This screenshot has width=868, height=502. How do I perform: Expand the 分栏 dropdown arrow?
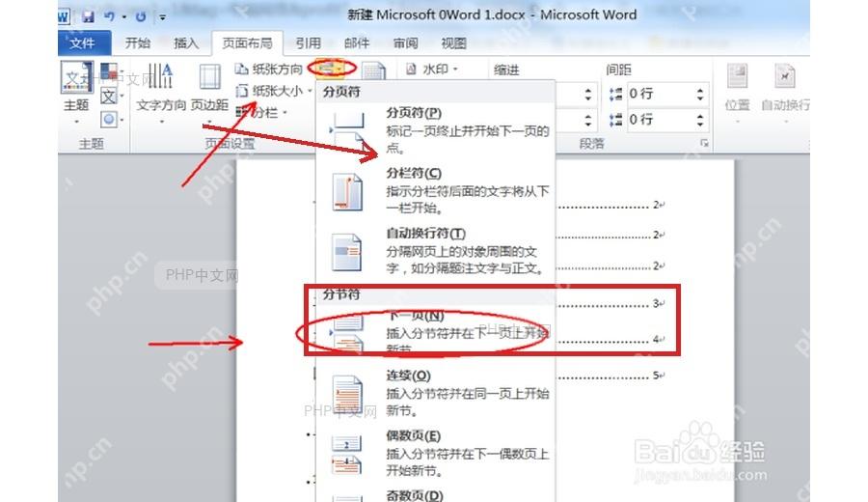pyautogui.click(x=285, y=113)
